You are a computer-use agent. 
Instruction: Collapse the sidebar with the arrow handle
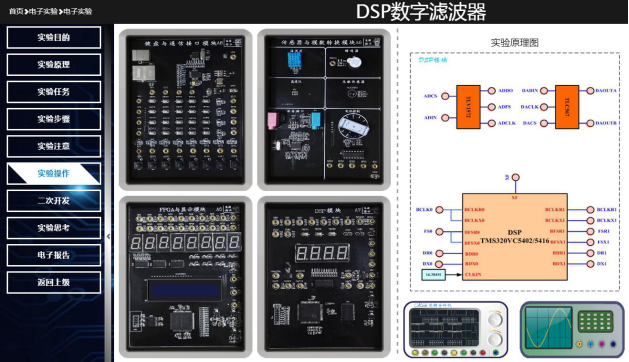(108, 236)
